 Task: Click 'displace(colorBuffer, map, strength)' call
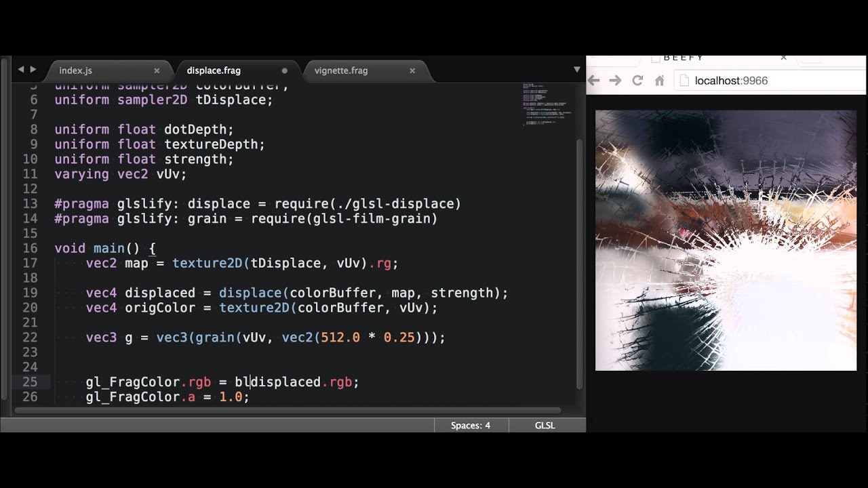point(359,293)
